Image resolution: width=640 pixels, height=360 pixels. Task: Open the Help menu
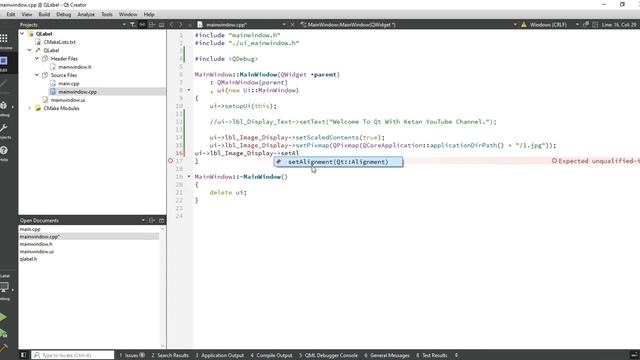coord(149,14)
